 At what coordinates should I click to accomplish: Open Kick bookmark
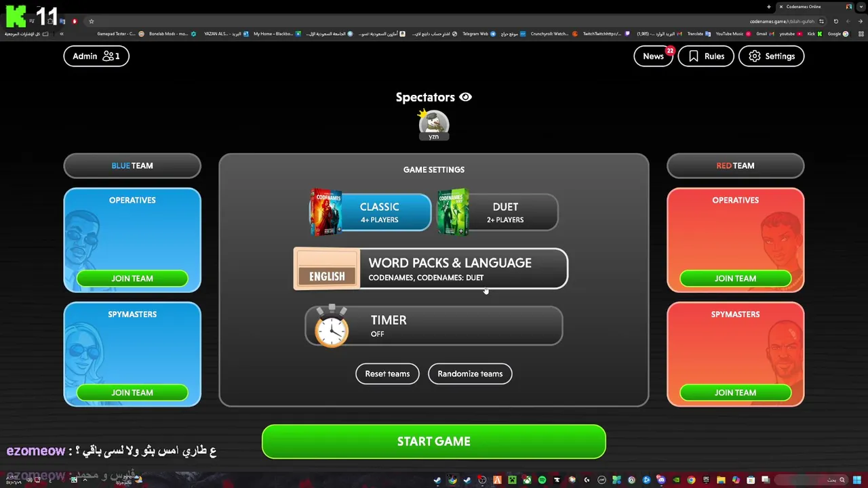point(814,33)
